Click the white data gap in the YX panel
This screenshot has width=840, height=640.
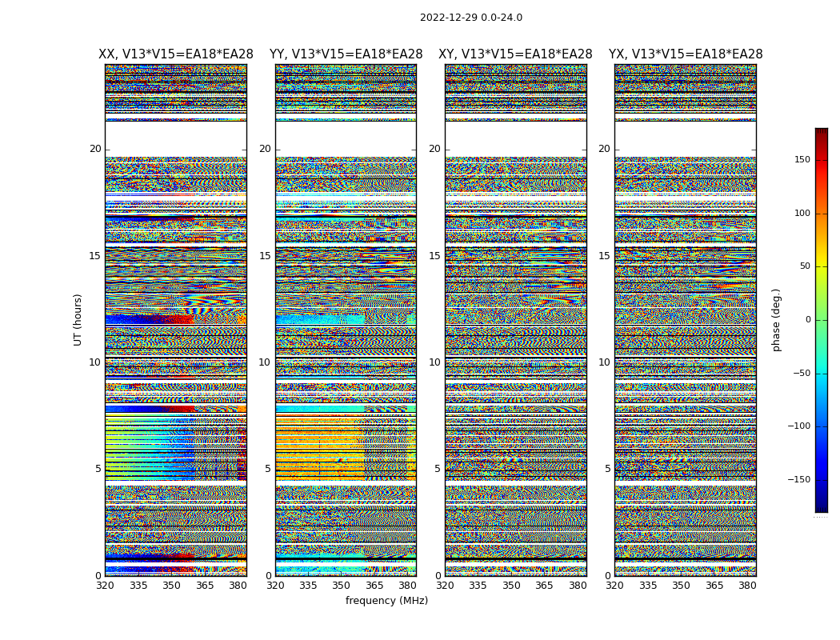pos(686,139)
